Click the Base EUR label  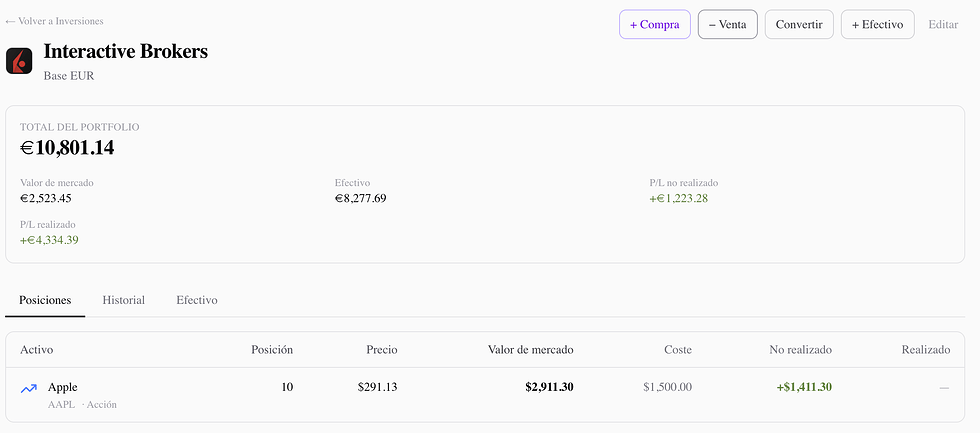(x=69, y=76)
